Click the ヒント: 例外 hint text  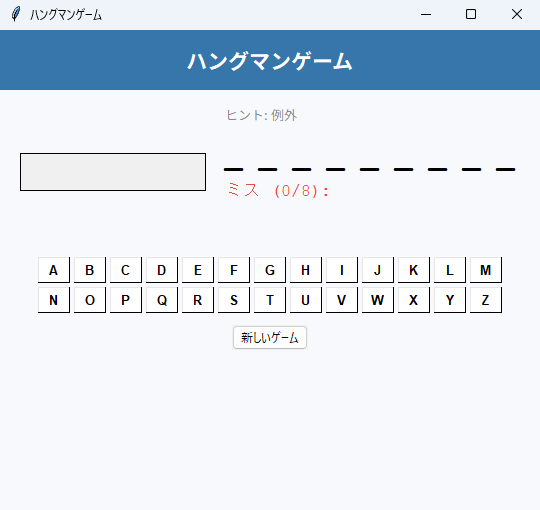261,115
